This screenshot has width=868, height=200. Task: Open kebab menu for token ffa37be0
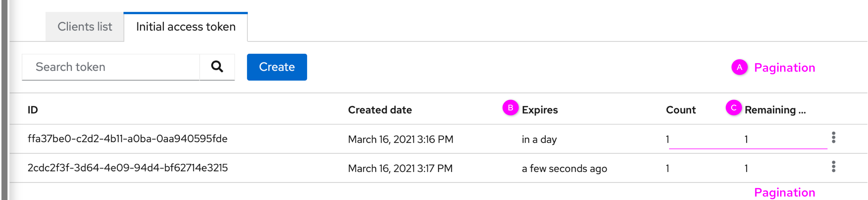click(x=833, y=138)
